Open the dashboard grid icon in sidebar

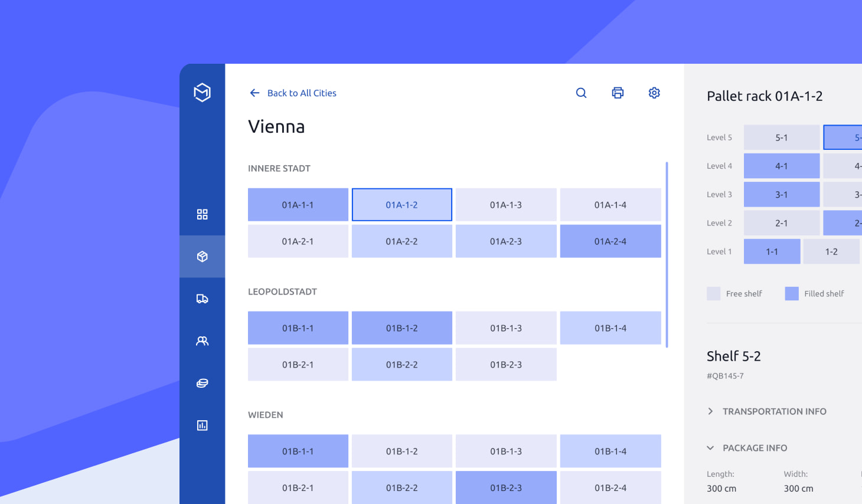pos(202,214)
